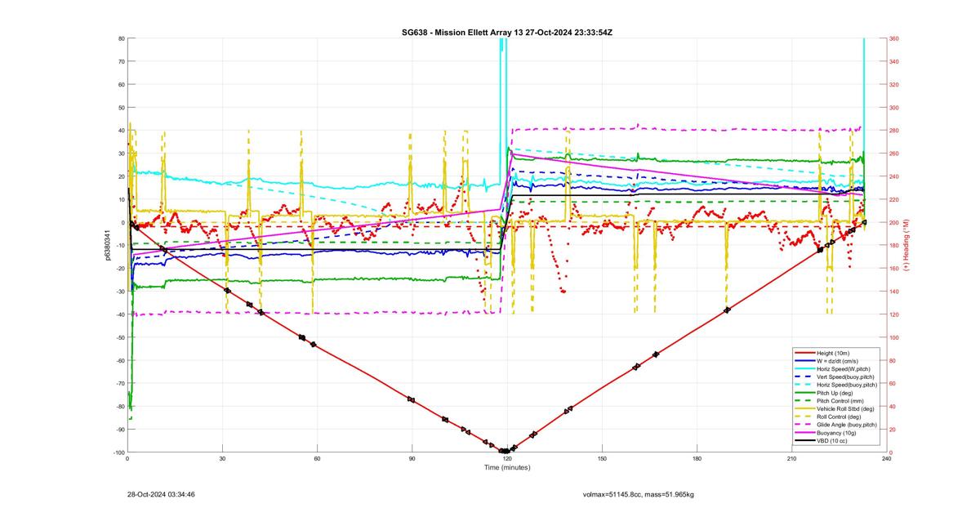Click x-axis tick label '240'
Image resolution: width=980 pixels, height=508 pixels.
tap(885, 459)
